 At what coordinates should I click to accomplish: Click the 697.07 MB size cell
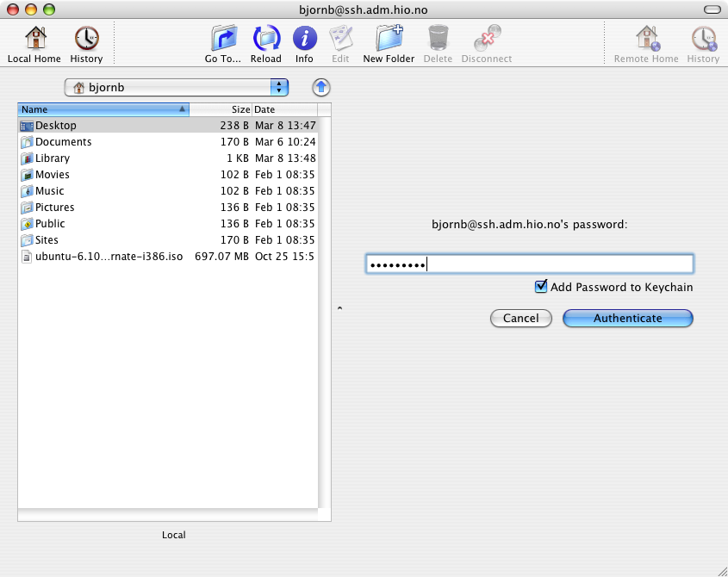click(x=222, y=257)
